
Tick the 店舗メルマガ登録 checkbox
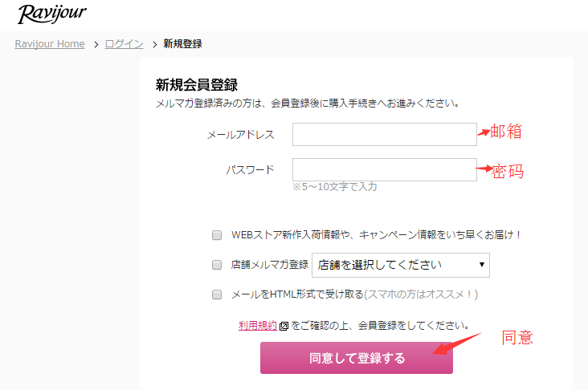click(217, 265)
